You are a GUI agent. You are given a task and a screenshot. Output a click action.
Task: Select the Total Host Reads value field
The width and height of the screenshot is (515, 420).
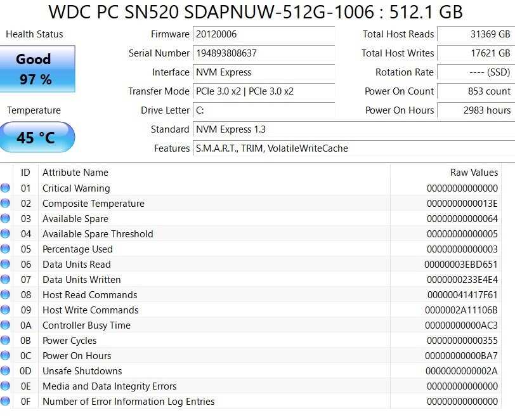coord(476,34)
